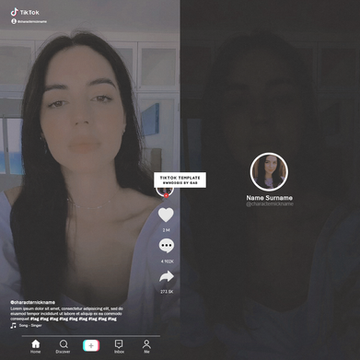The image size is (360, 360).
Task: Open the Song - Singer sound link
Action: point(30,325)
